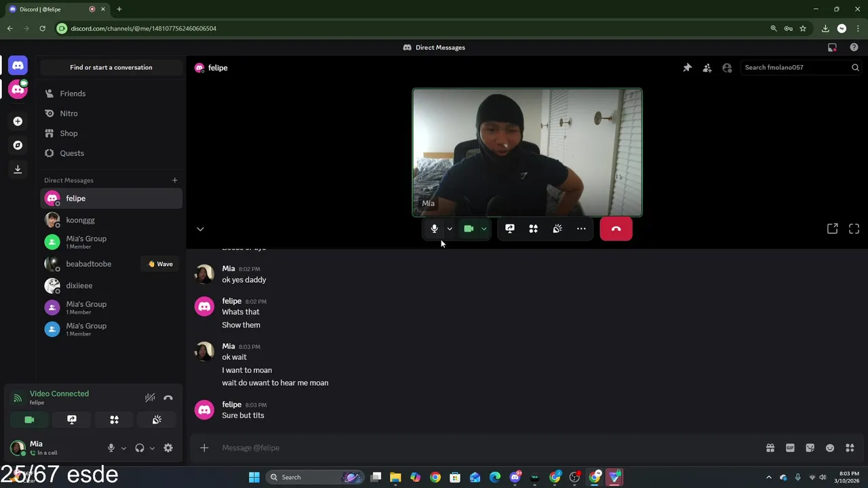The width and height of the screenshot is (868, 488).
Task: Click the Windows taskbar Search box
Action: 316,477
